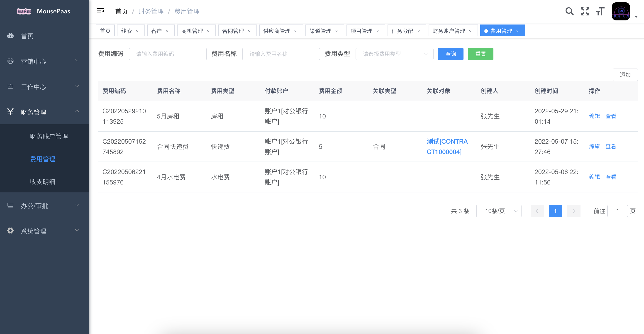The image size is (644, 334).
Task: Focus the 费用编码 input field
Action: [168, 54]
